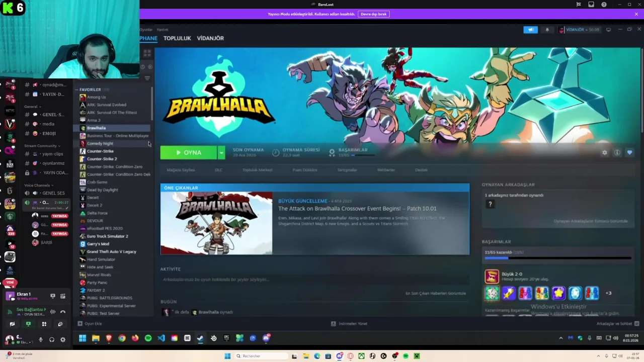Toggle Discord headphone deafen
Image resolution: width=644 pixels, height=362 pixels.
pos(51,340)
